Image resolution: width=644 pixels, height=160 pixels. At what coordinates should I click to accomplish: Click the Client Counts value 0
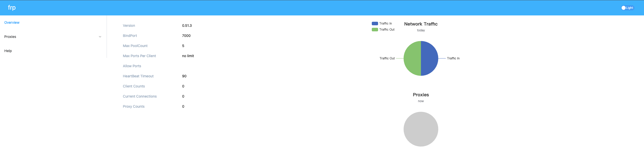[x=183, y=86]
